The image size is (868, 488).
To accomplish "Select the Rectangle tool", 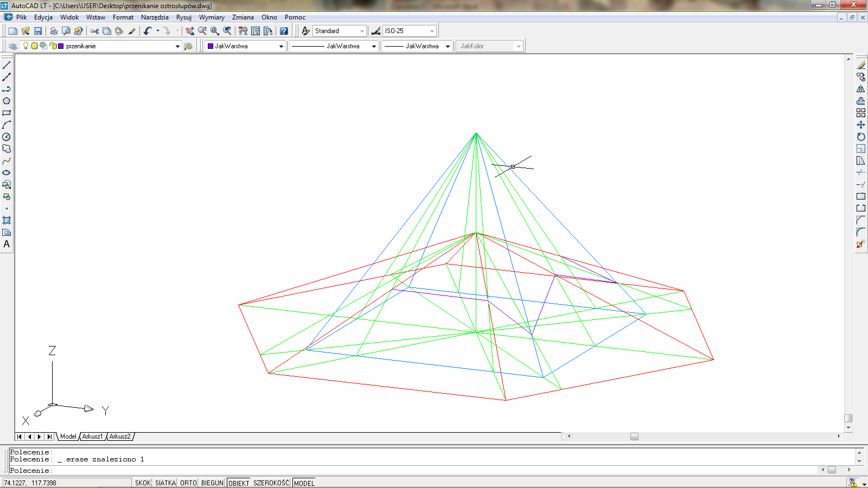I will click(x=7, y=113).
